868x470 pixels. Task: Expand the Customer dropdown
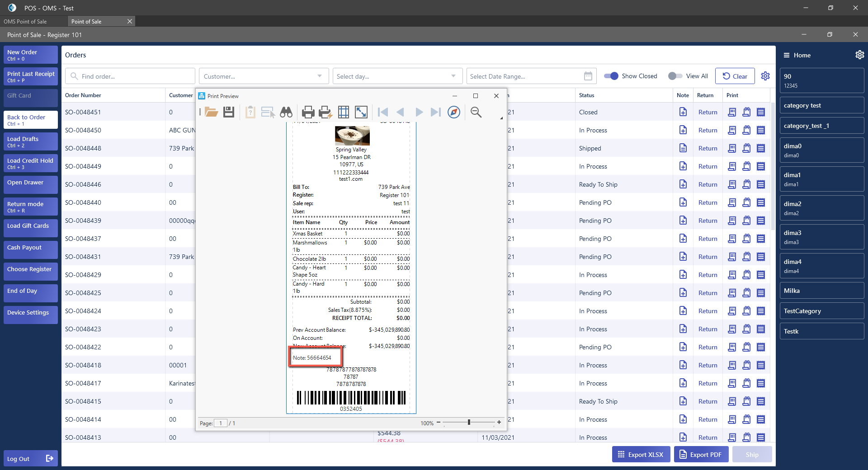319,76
